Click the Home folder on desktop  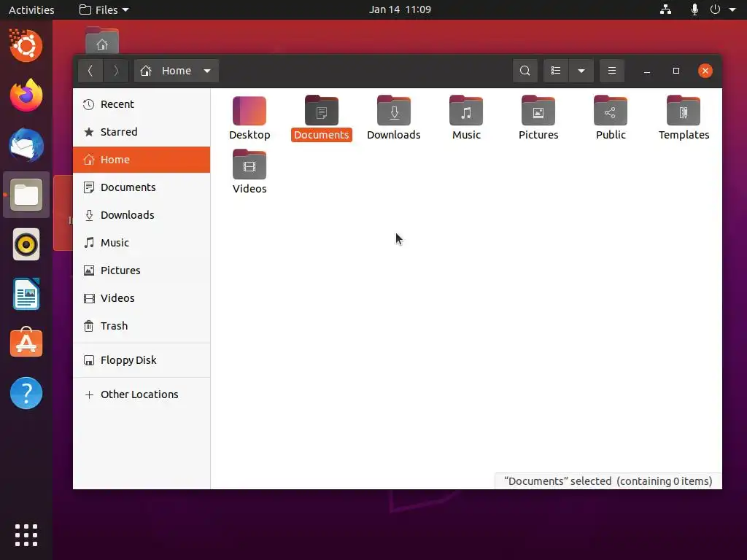pos(102,41)
